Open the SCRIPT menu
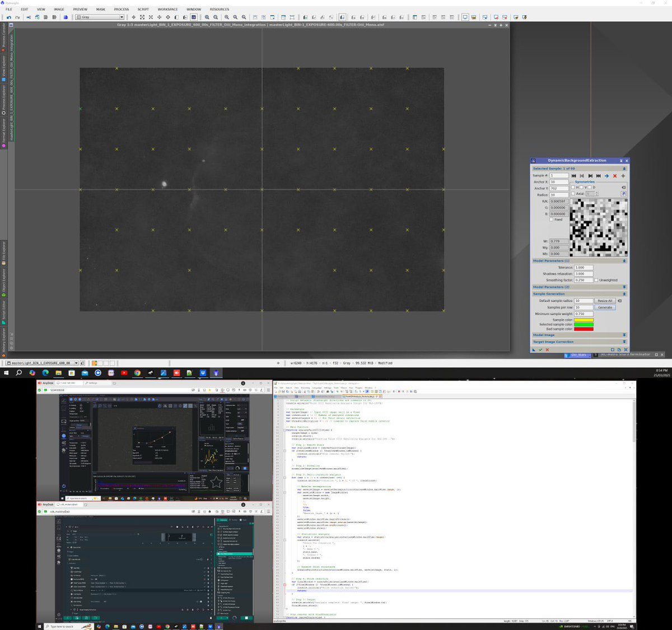Viewport: 672px width, 630px height. pyautogui.click(x=143, y=10)
